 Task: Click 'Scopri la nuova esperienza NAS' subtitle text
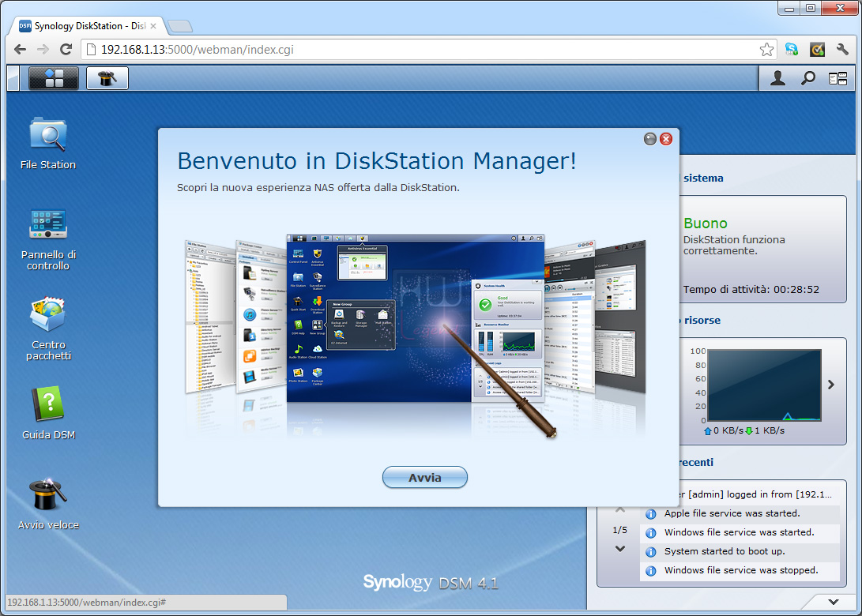pos(318,187)
